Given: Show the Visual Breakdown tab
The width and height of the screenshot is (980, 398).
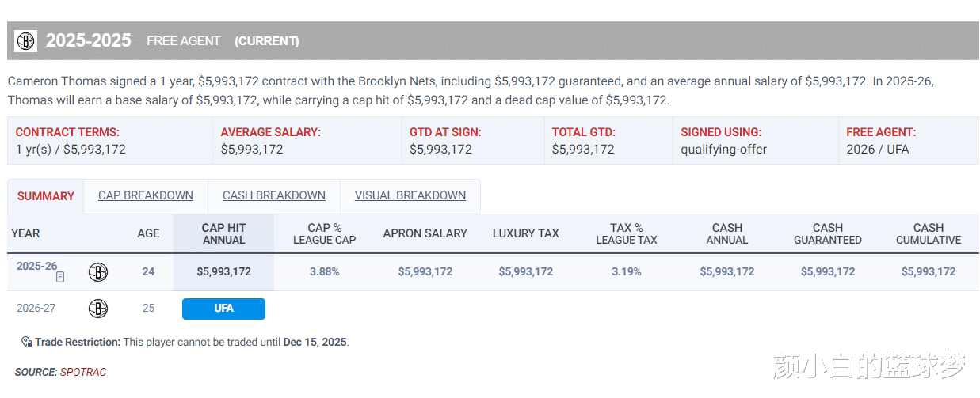Looking at the screenshot, I should click(410, 195).
